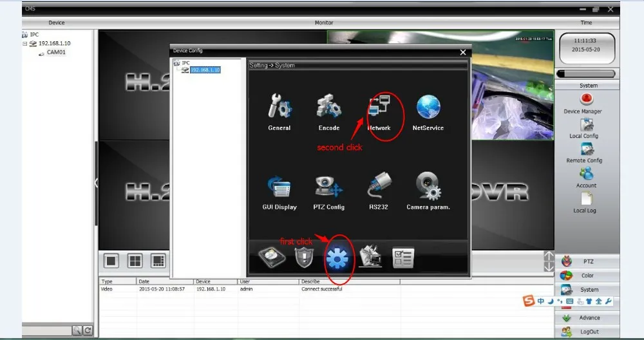Click the Date column header in log
644x340 pixels.
point(165,281)
